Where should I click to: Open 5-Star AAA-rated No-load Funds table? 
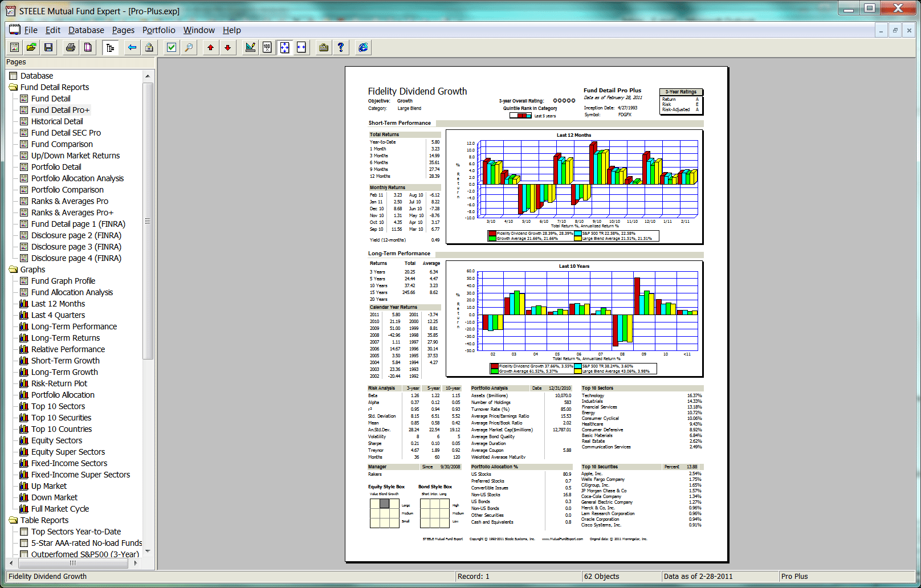pos(87,543)
